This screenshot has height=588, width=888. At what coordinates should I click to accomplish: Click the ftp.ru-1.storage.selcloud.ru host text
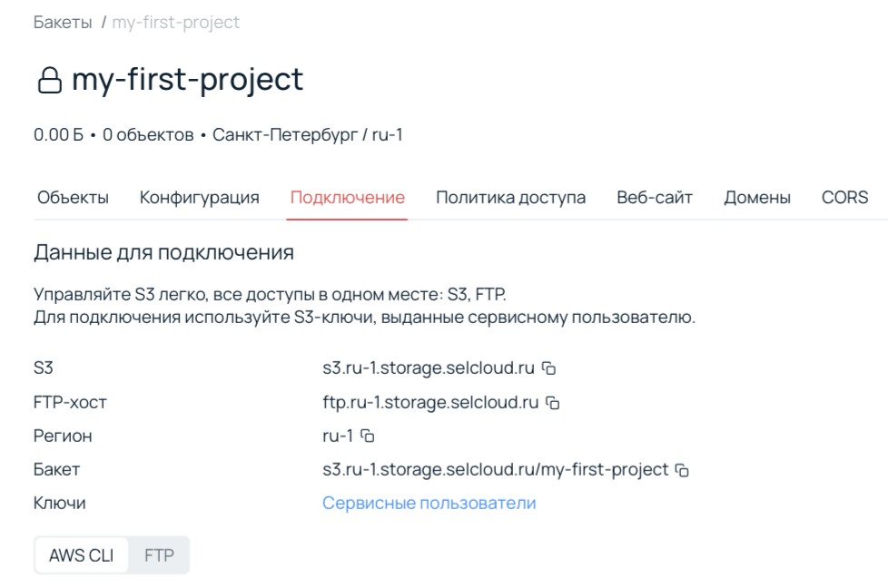pos(430,402)
